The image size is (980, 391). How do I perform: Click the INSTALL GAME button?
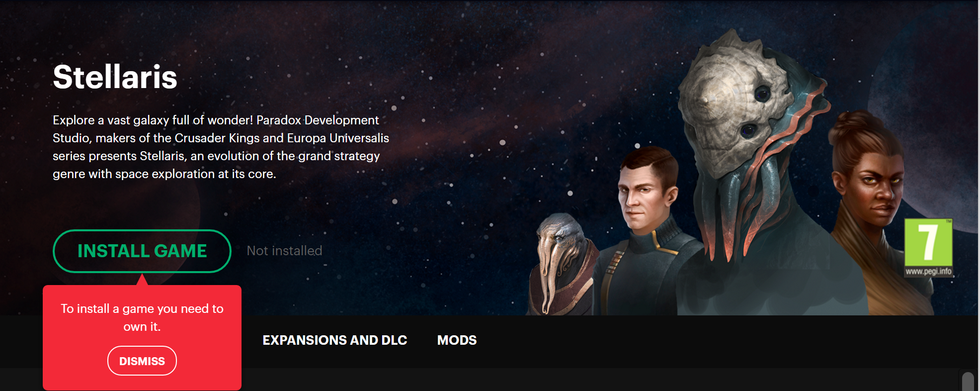point(142,251)
